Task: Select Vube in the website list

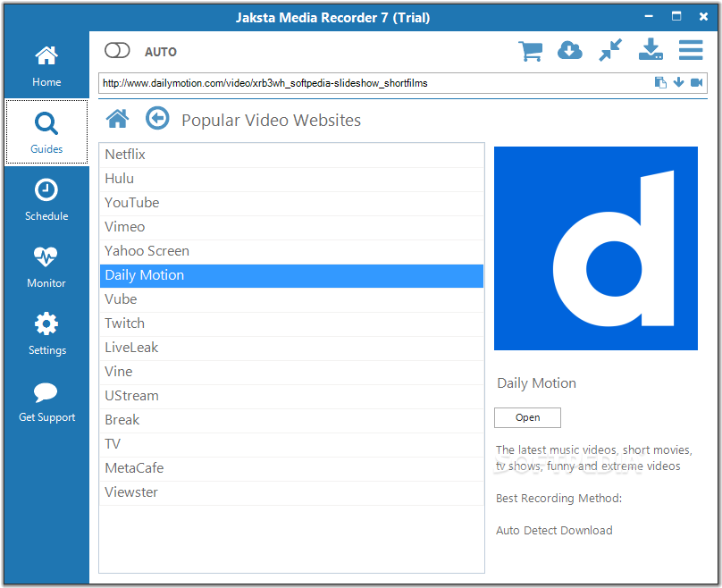Action: (291, 299)
